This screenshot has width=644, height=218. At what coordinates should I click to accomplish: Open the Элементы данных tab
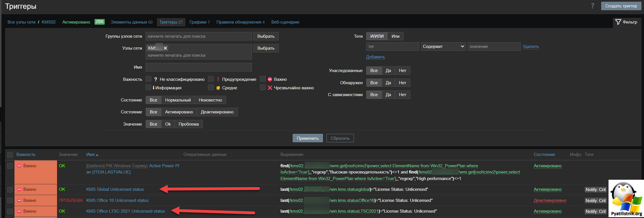click(x=132, y=22)
